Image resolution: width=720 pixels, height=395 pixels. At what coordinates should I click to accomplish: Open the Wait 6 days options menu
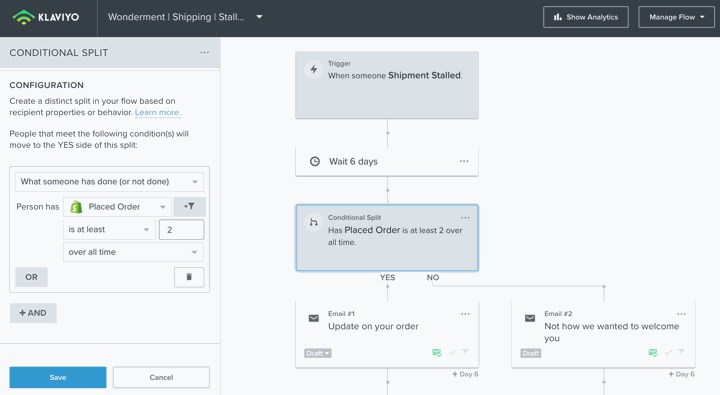tap(464, 161)
